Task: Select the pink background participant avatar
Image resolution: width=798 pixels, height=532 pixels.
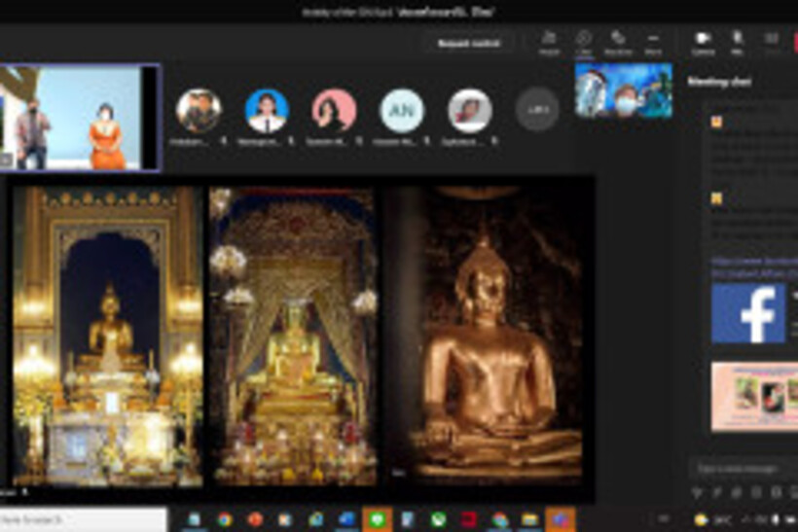Action: (x=334, y=110)
